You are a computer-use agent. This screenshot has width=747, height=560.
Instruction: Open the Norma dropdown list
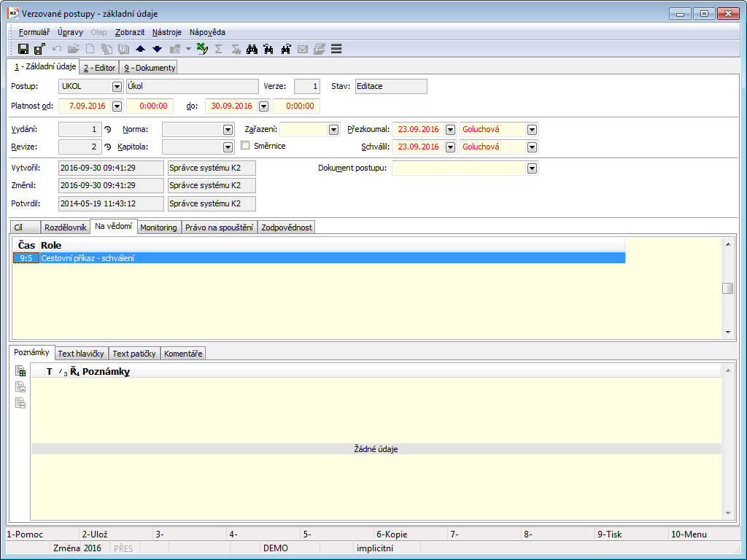228,129
